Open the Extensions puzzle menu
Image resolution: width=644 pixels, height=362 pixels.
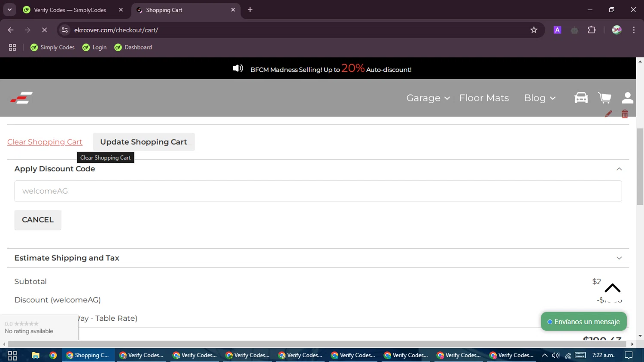point(592,30)
